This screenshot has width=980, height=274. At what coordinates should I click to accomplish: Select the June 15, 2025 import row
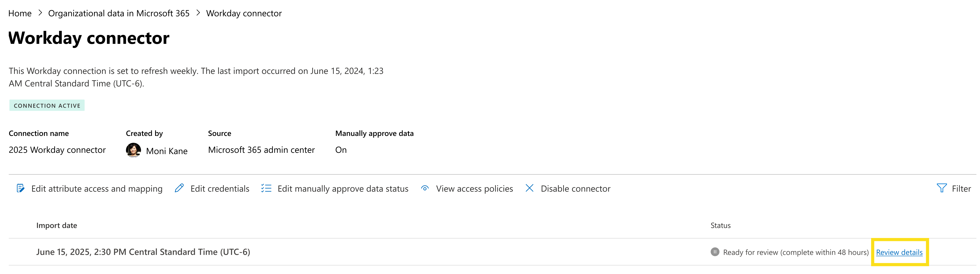(x=143, y=252)
